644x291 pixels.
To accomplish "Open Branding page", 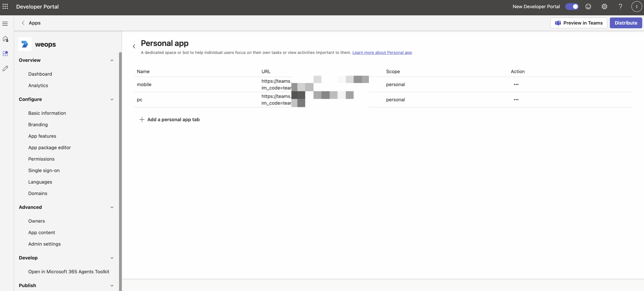I will pos(38,124).
